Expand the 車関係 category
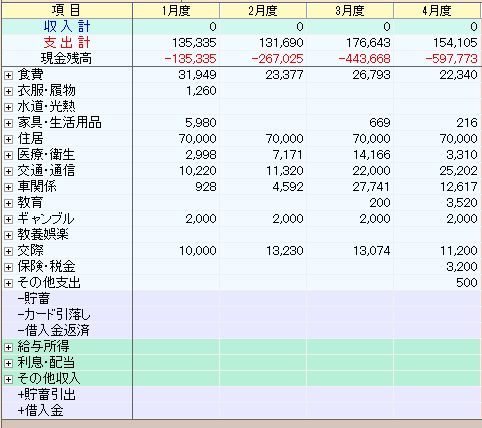This screenshot has width=482, height=428. (8, 187)
